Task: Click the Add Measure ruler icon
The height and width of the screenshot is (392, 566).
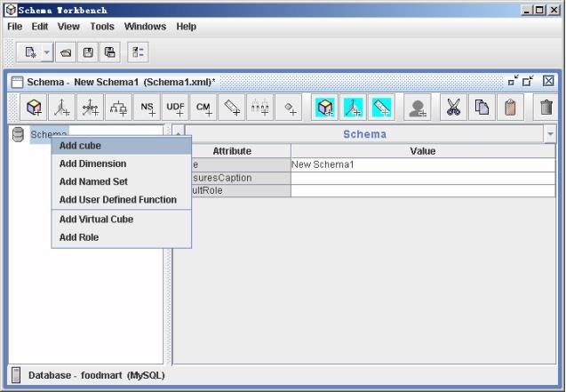Action: (x=232, y=108)
